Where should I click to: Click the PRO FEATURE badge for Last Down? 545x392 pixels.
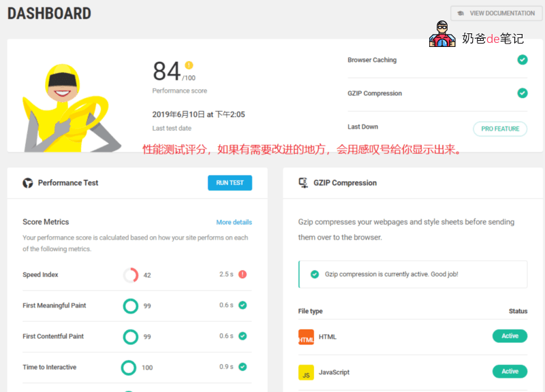point(500,129)
